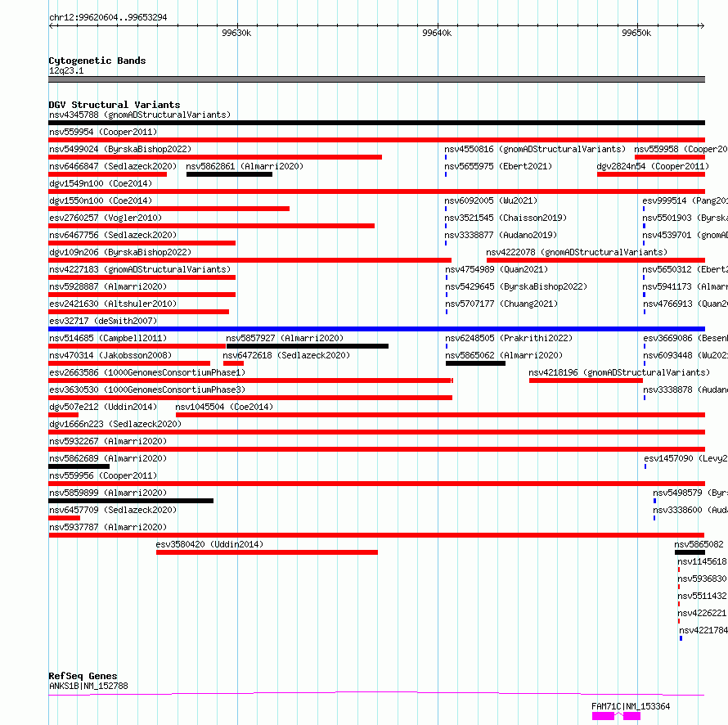This screenshot has width=728, height=725.
Task: Select nsv470314 (Jakobsson2008) label
Action: (110, 355)
